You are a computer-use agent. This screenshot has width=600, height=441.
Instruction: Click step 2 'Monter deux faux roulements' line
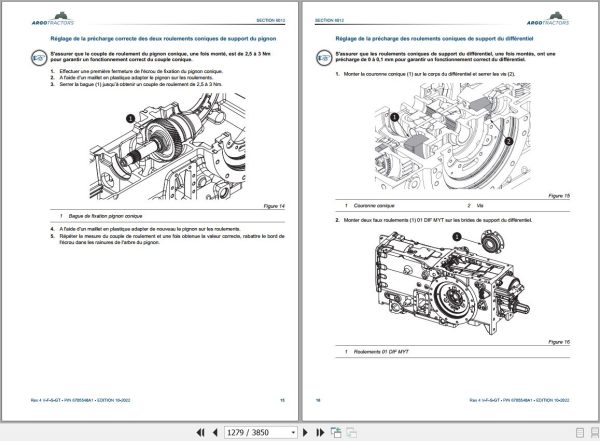434,220
